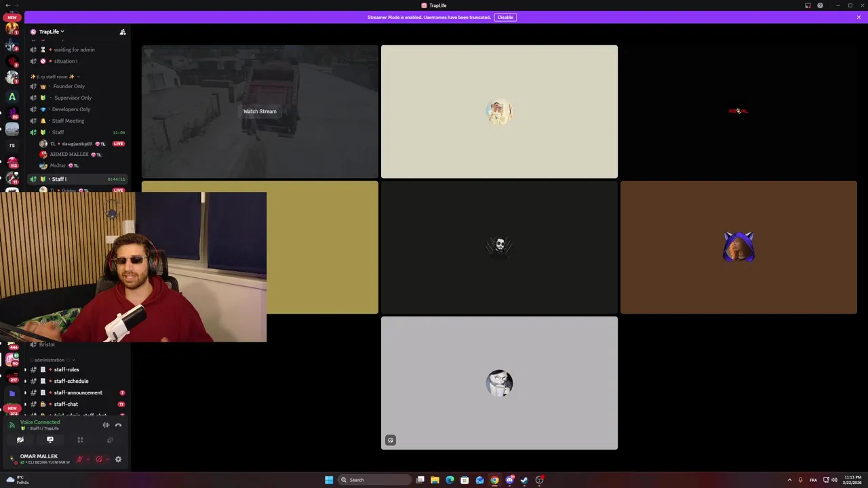Join the Supervisor Only voice channel
This screenshot has width=868, height=488.
point(77,98)
